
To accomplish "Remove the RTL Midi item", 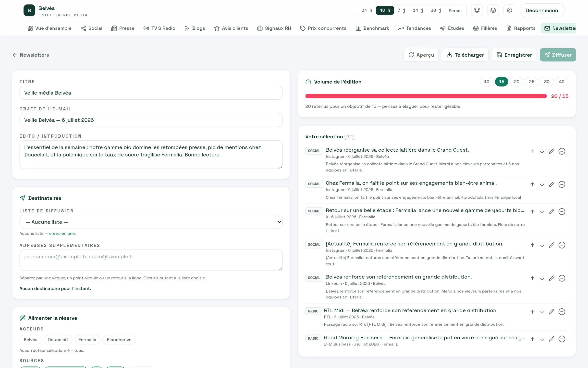I will point(562,312).
